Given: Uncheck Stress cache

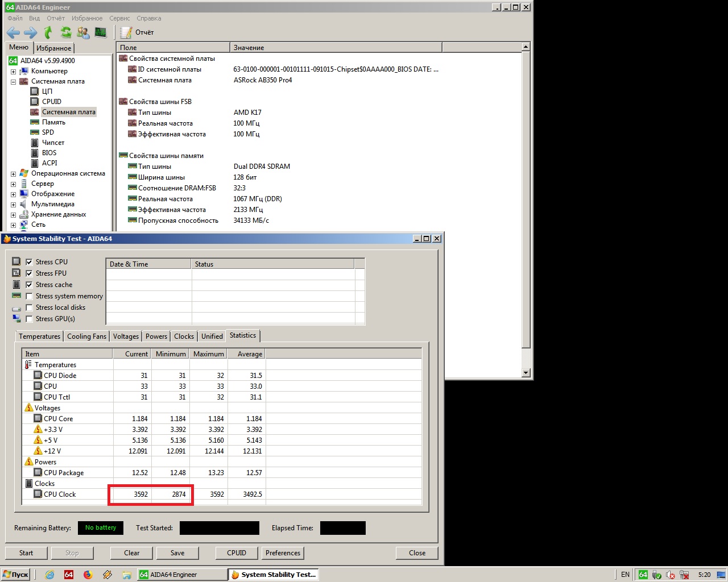Looking at the screenshot, I should [x=29, y=285].
